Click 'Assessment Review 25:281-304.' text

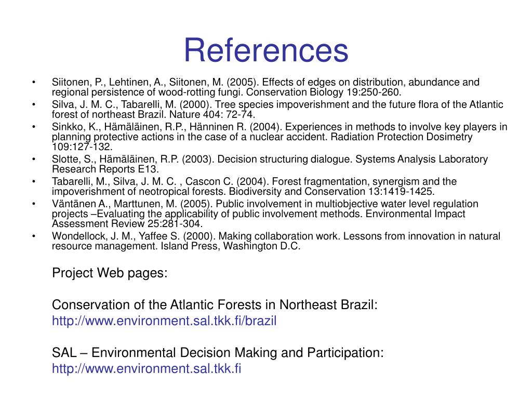127,224
